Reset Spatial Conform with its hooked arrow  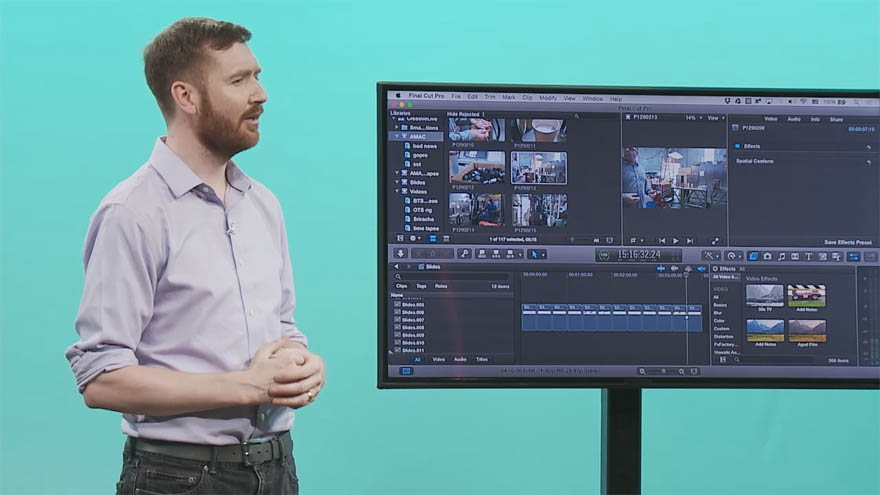(x=868, y=162)
